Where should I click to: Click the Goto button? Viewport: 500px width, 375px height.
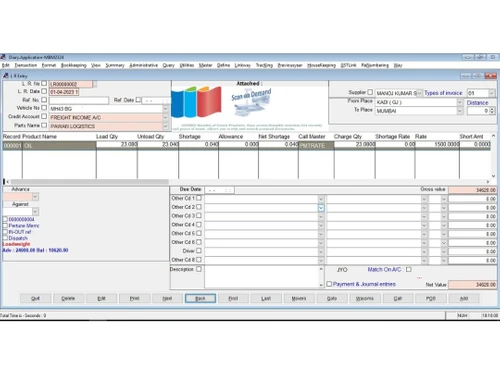click(x=332, y=298)
